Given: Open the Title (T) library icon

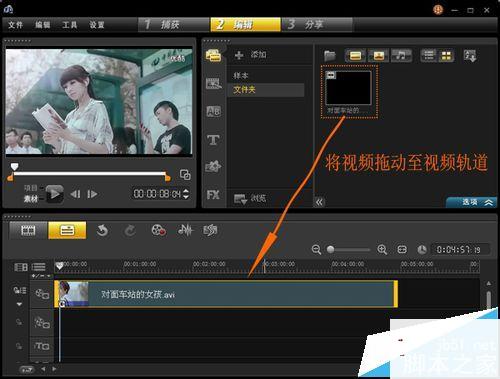Looking at the screenshot, I should [x=213, y=139].
